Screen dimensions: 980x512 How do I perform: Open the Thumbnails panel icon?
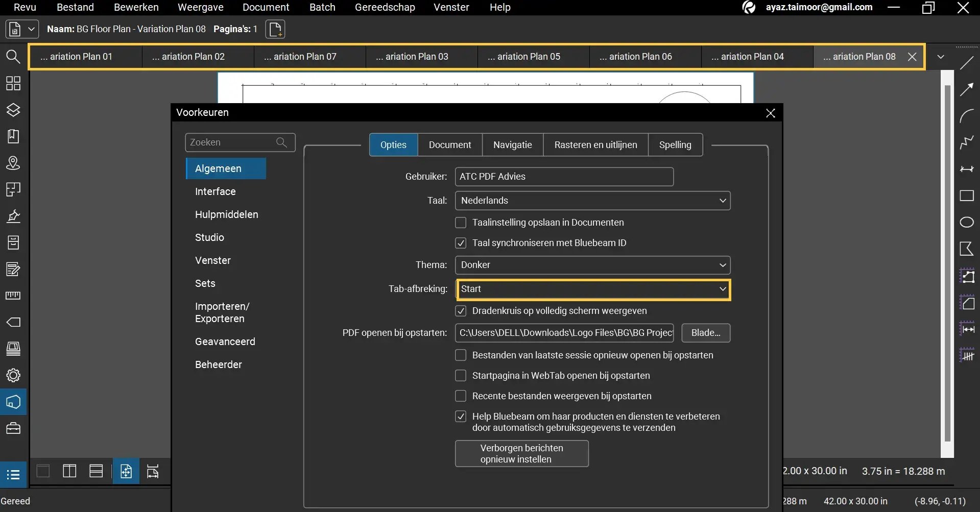13,83
